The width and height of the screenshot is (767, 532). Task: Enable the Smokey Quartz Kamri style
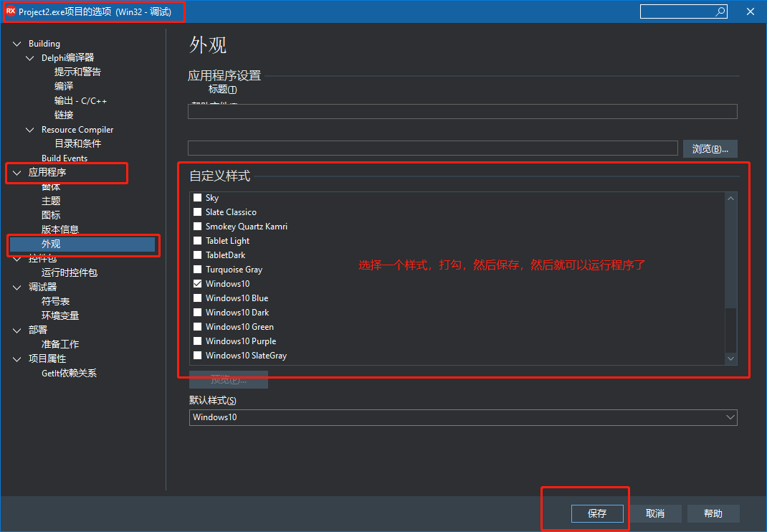click(198, 226)
